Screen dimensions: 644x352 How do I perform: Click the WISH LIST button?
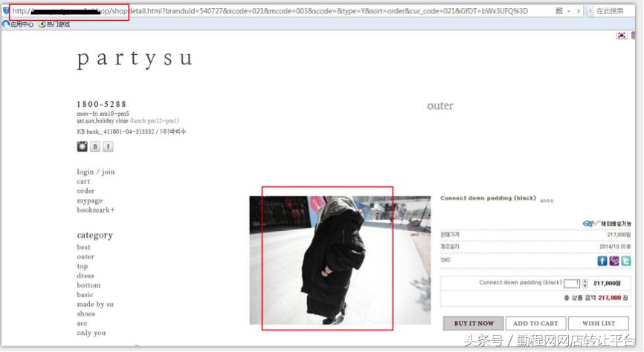pos(599,323)
